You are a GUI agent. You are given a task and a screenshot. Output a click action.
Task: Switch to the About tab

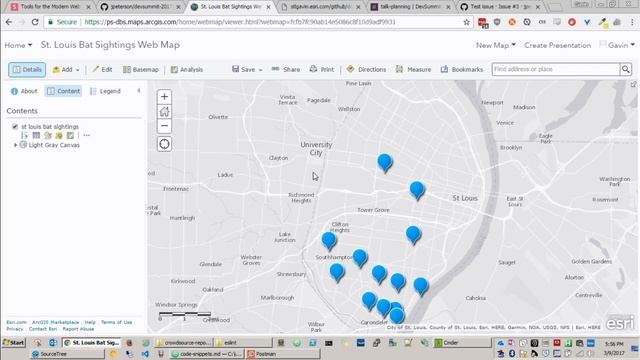pos(24,91)
